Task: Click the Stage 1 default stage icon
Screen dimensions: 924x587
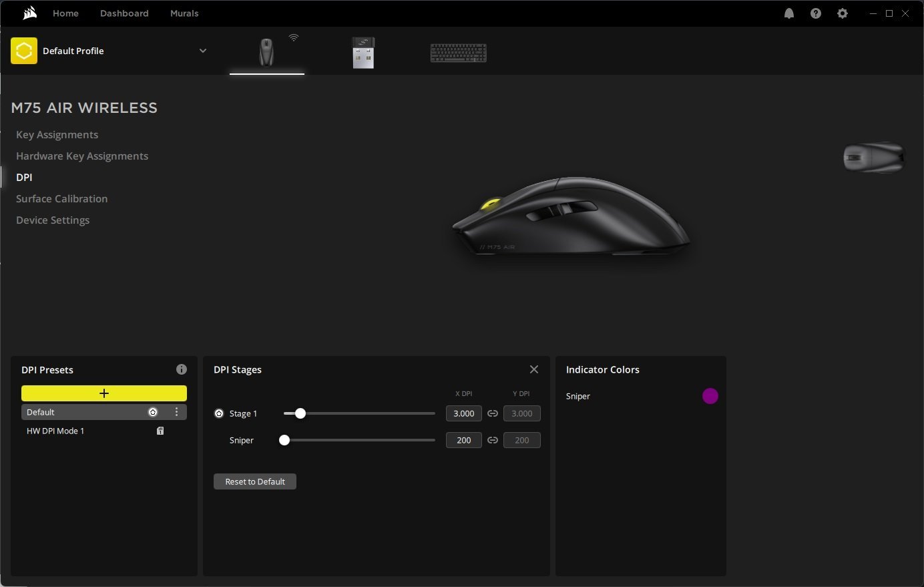Action: coord(219,413)
